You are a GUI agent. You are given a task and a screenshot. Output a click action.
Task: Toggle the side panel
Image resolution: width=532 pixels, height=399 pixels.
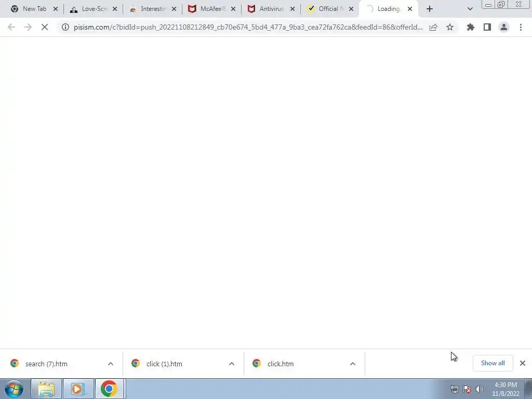[487, 27]
